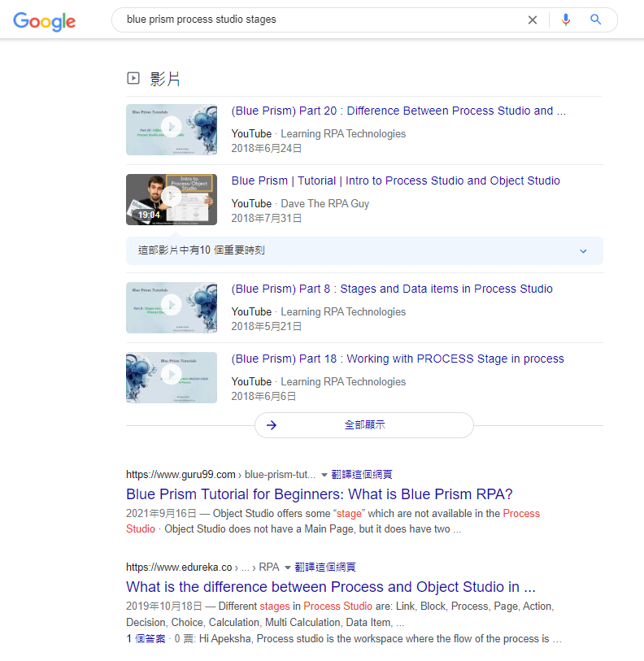Click the 影片 section heading
Viewport: 644px width, 661px height.
165,79
